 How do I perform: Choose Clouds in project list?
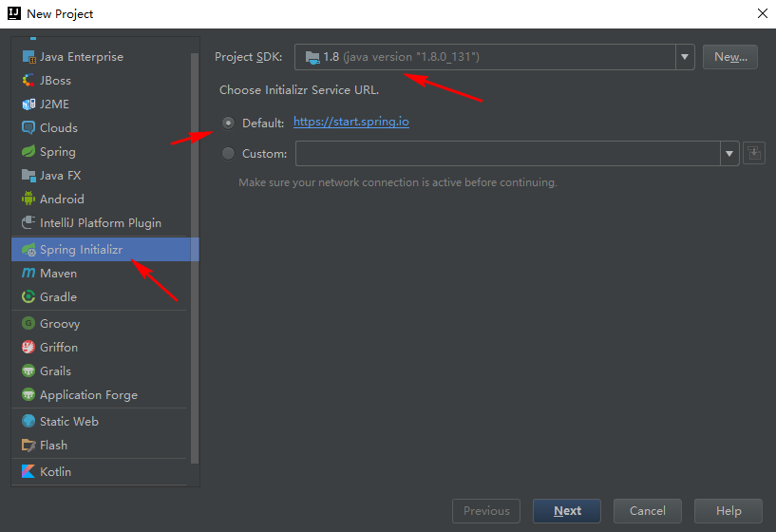coord(101,127)
